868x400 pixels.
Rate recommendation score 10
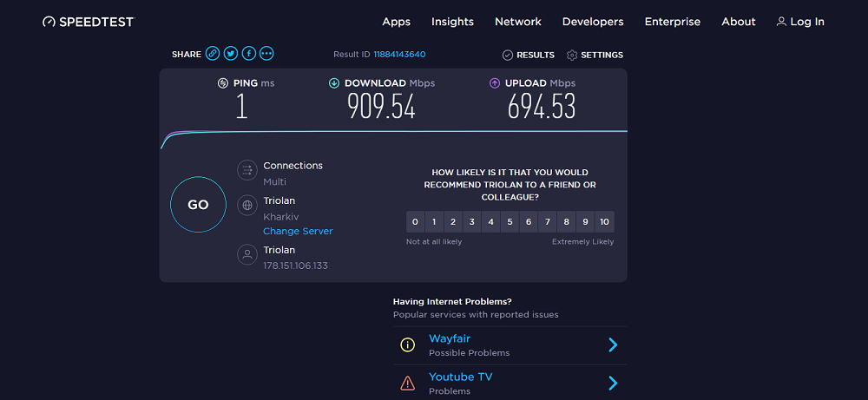(x=604, y=222)
